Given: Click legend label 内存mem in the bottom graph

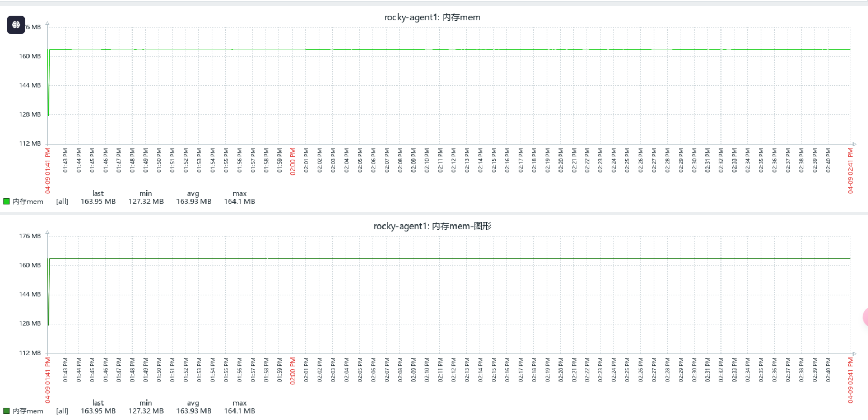Looking at the screenshot, I should pos(28,411).
